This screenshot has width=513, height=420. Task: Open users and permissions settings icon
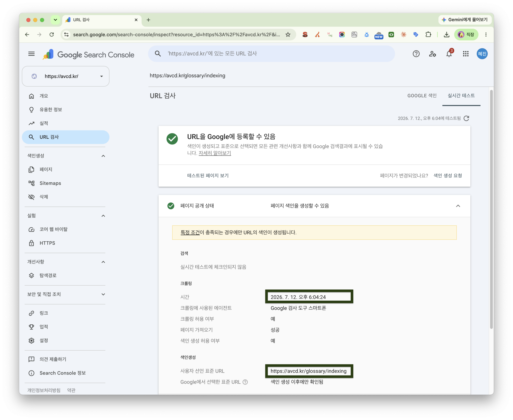[432, 54]
